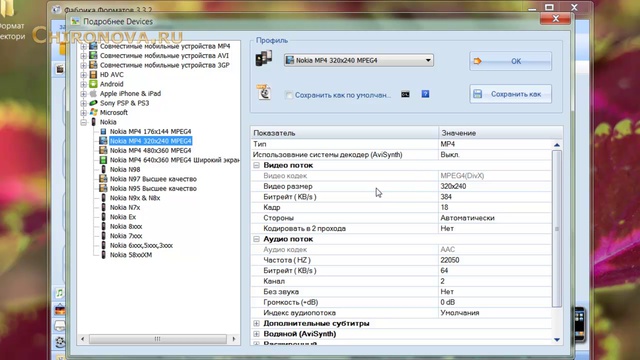The width and height of the screenshot is (640, 360).
Task: Click the OK button
Action: coord(510,61)
